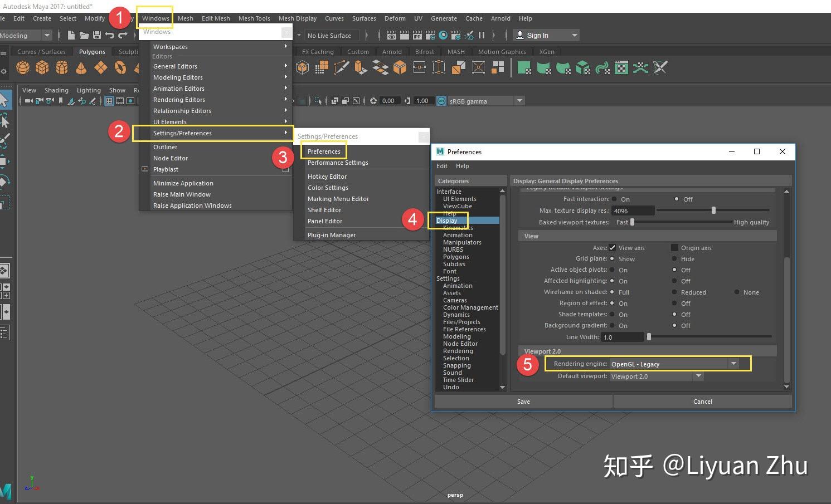Set Wireframe on shaded to Reduced
Viewport: 831px width, 504px height.
coord(674,292)
